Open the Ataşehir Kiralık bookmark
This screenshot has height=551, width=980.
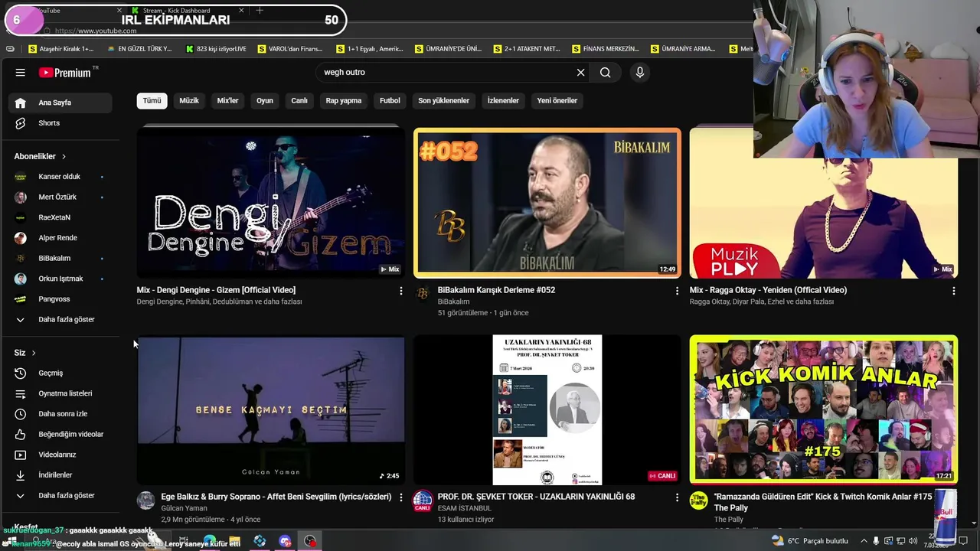point(60,49)
